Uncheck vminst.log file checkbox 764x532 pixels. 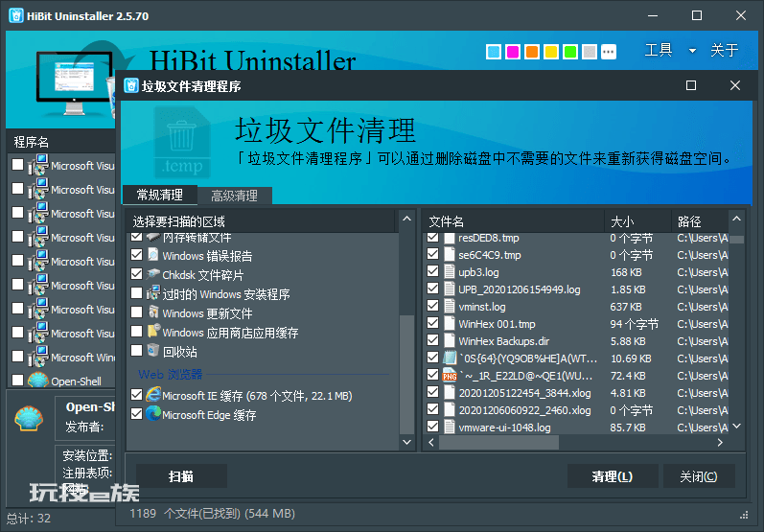pyautogui.click(x=432, y=306)
